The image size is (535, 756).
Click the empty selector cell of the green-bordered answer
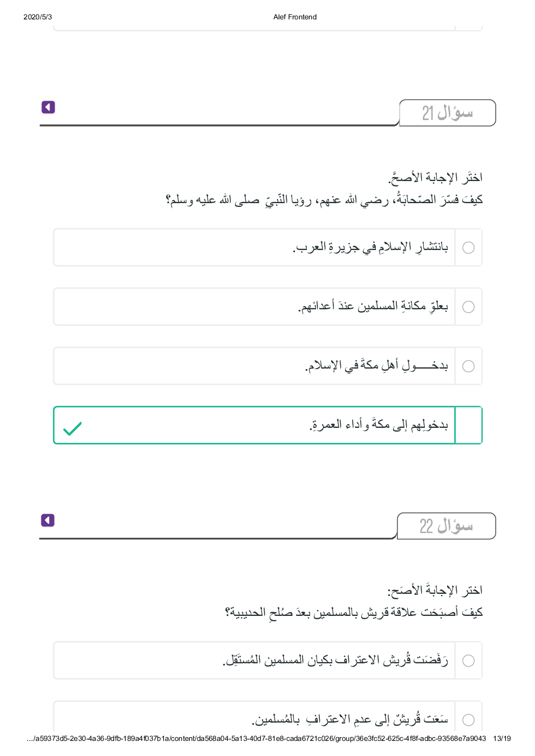[x=469, y=425]
